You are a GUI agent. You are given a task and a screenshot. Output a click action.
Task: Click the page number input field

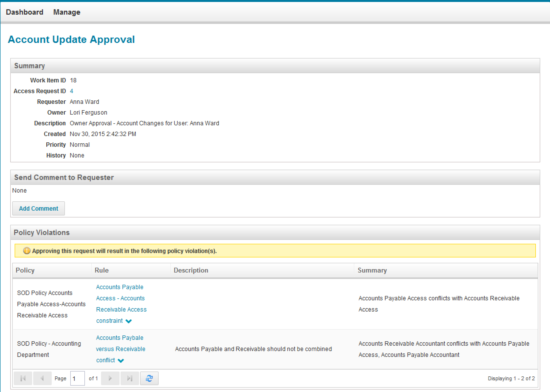tap(78, 378)
